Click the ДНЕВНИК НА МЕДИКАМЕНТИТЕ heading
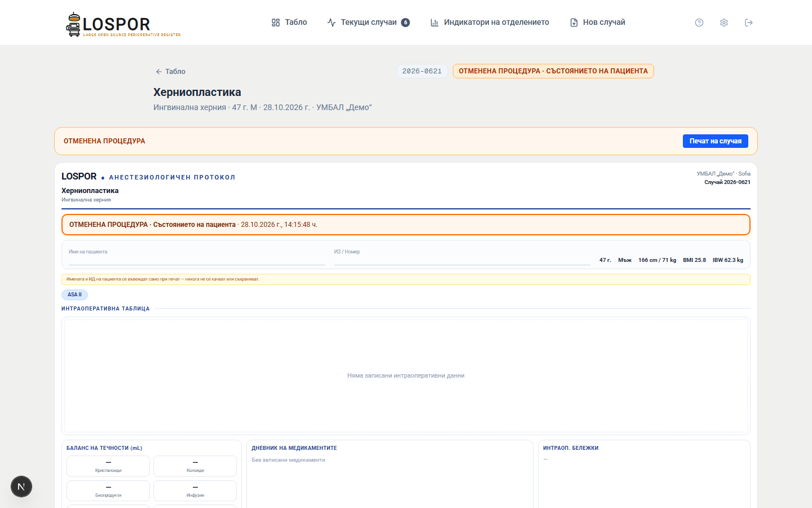This screenshot has height=508, width=812. click(294, 448)
